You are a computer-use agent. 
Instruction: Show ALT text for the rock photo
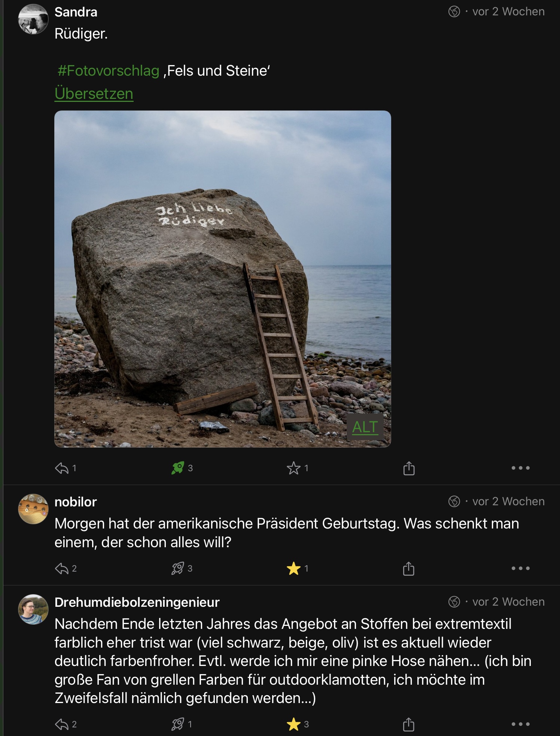[x=365, y=427]
